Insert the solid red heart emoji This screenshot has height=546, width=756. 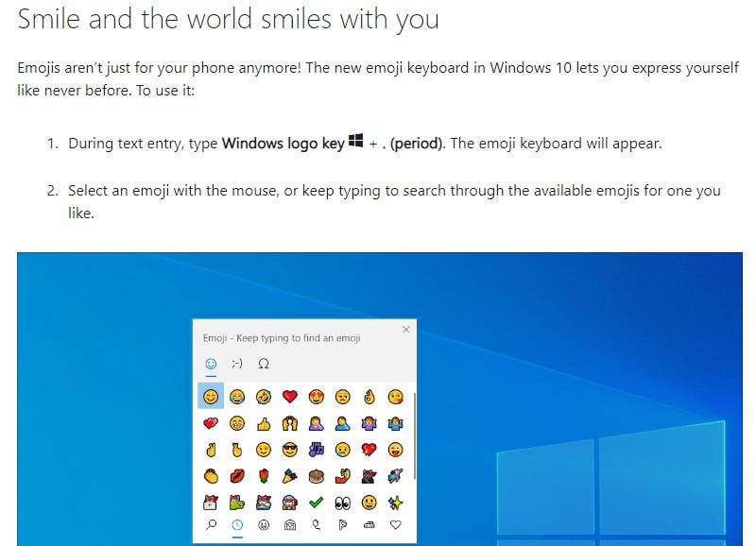tap(290, 397)
